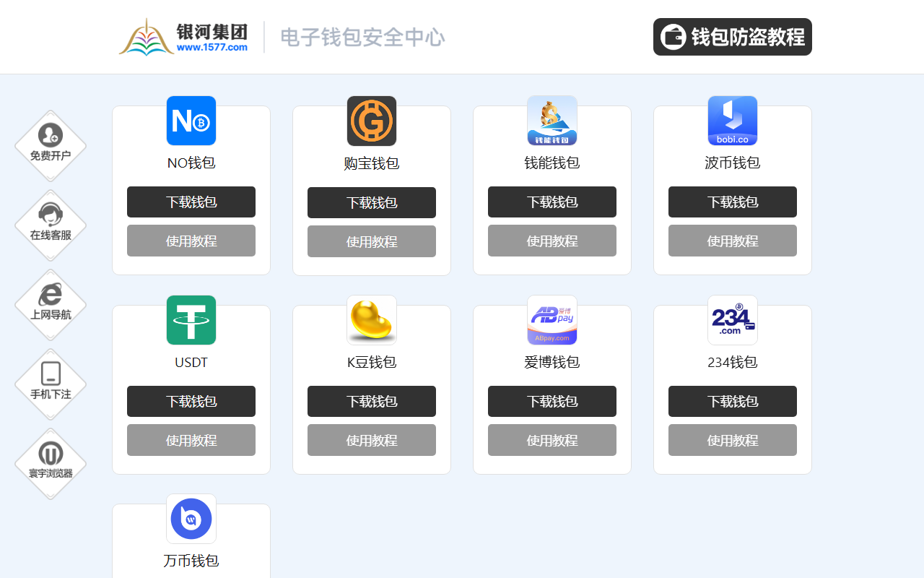Click the 万币钱包 name label
The width and height of the screenshot is (924, 578).
click(x=191, y=561)
